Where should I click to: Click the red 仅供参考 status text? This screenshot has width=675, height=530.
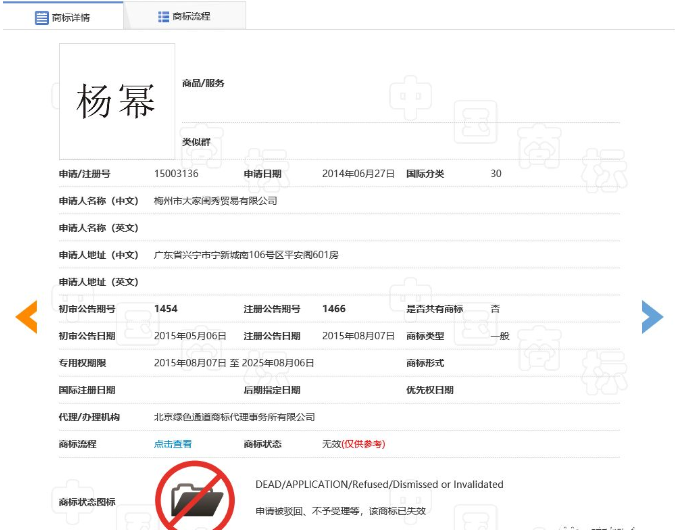click(x=364, y=444)
